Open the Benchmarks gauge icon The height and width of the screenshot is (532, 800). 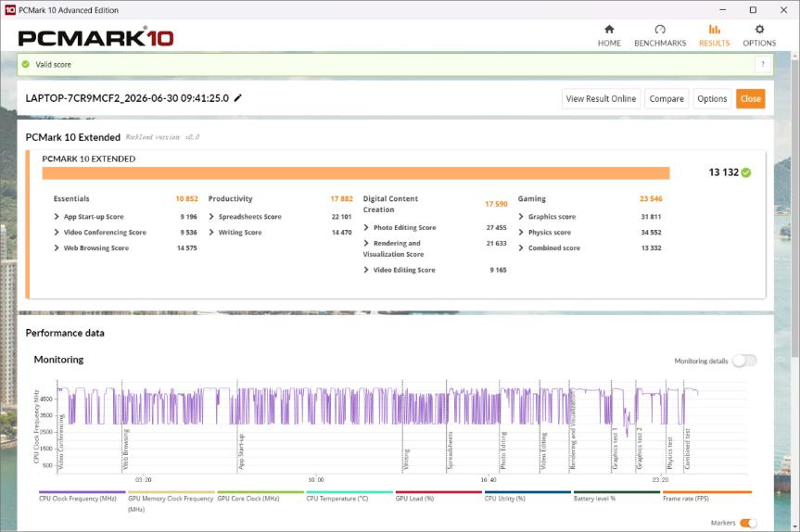tap(660, 29)
